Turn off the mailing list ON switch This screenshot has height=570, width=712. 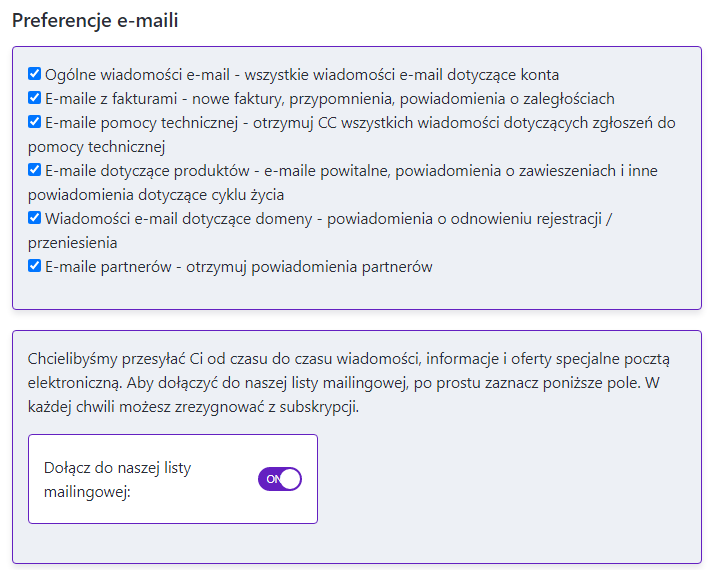[280, 479]
